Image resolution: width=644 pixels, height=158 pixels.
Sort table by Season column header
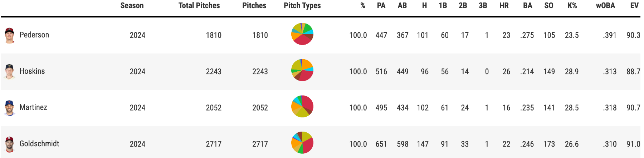coord(132,6)
